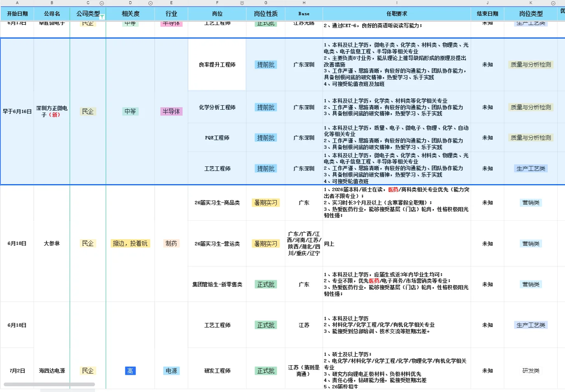Select column H letter header
Image resolution: width=565 pixels, height=392 pixels.
(x=304, y=3)
